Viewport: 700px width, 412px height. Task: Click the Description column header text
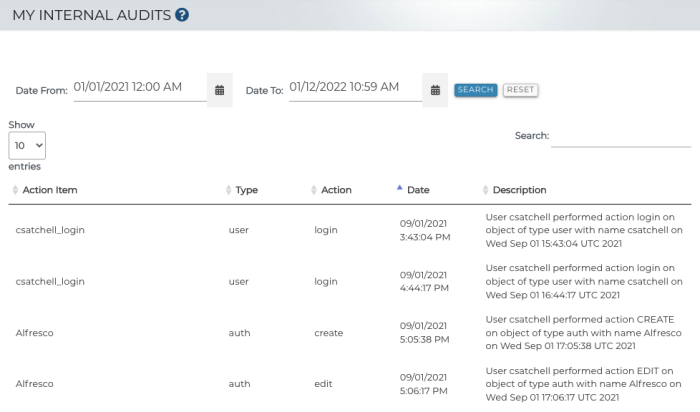click(519, 190)
